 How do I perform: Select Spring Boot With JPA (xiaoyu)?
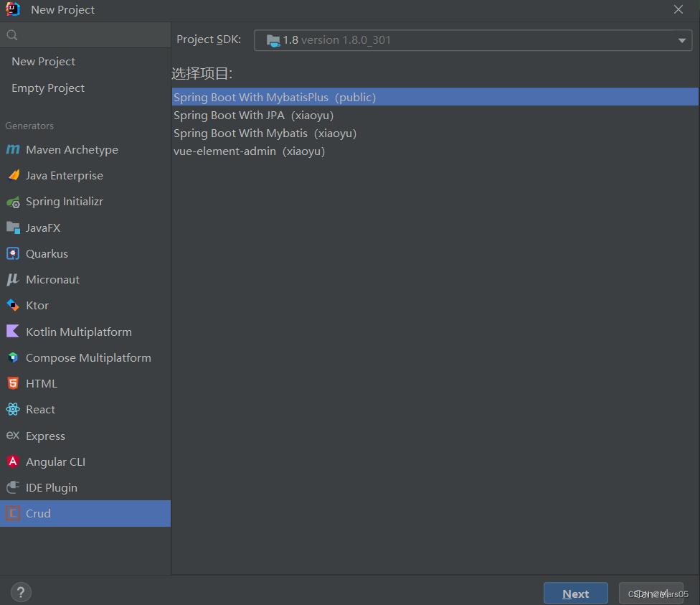(x=435, y=116)
